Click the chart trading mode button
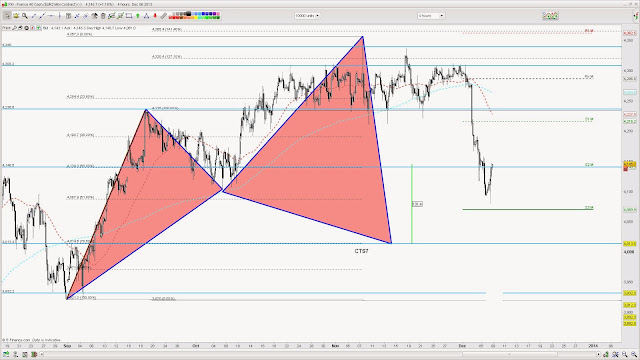This screenshot has width=640, height=360. click(x=26, y=28)
